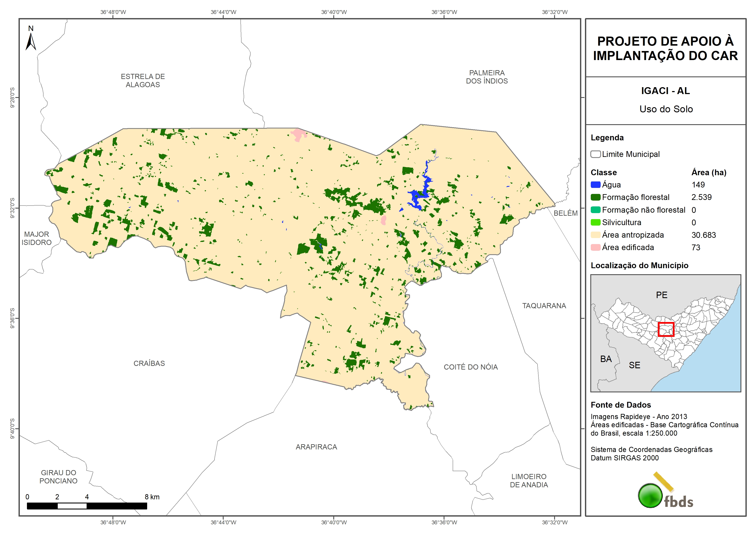Click the COITÉ DO NÓIA label
The image size is (756, 534).
[x=471, y=367]
